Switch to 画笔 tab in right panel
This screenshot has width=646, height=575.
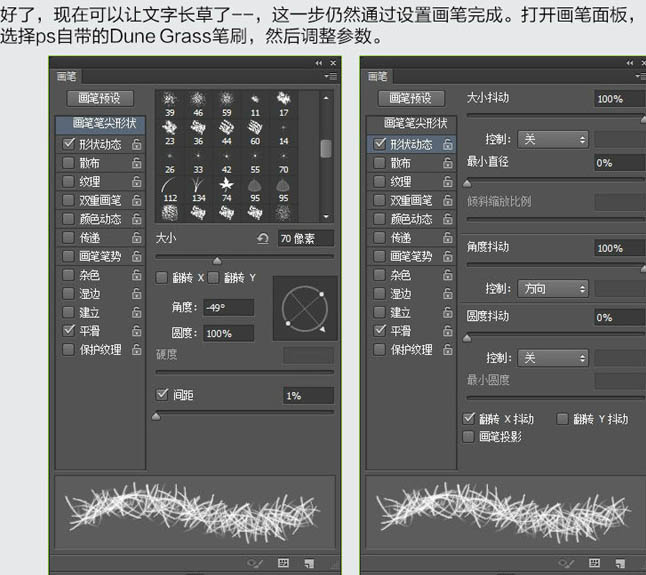tap(378, 77)
